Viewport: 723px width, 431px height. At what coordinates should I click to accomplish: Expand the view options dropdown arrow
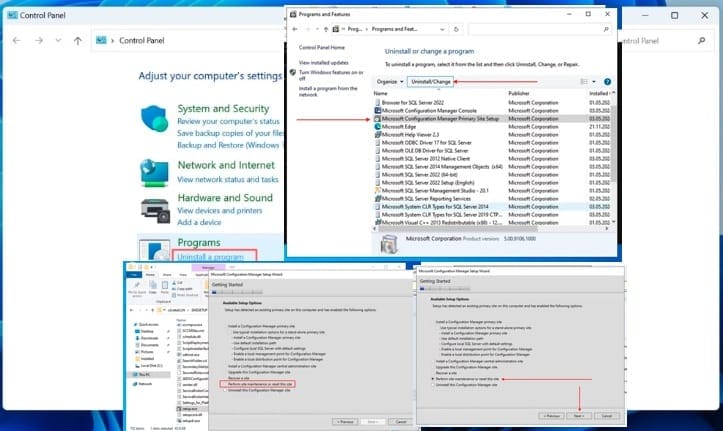point(594,82)
